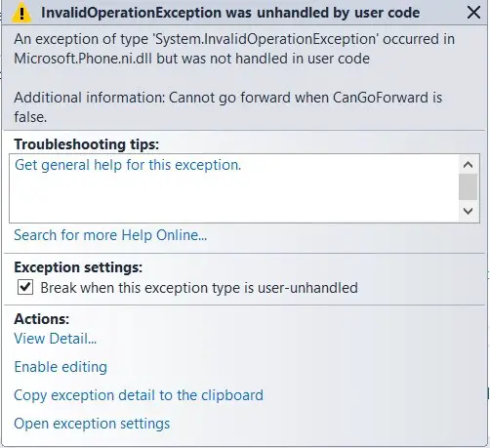
Task: Click the dialog title 'InvalidOperationException was unhandled'
Action: (230, 13)
